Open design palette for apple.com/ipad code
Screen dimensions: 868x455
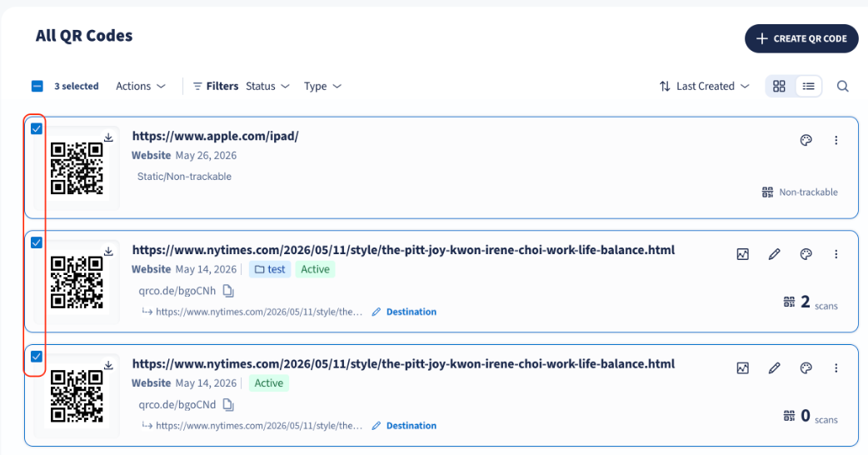pos(806,140)
